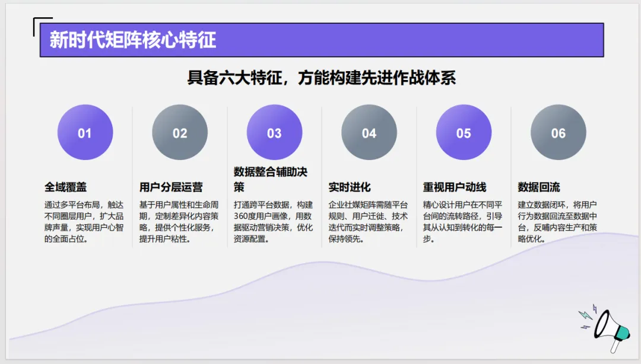Click the gray circle numbered 06
The height and width of the screenshot is (364, 641).
(x=559, y=132)
